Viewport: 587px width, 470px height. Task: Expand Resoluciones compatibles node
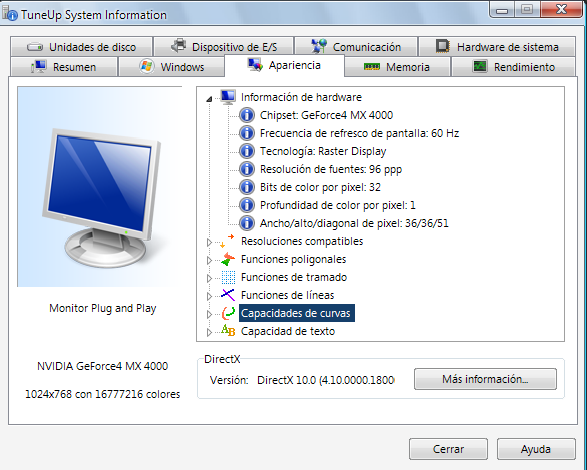tap(209, 242)
